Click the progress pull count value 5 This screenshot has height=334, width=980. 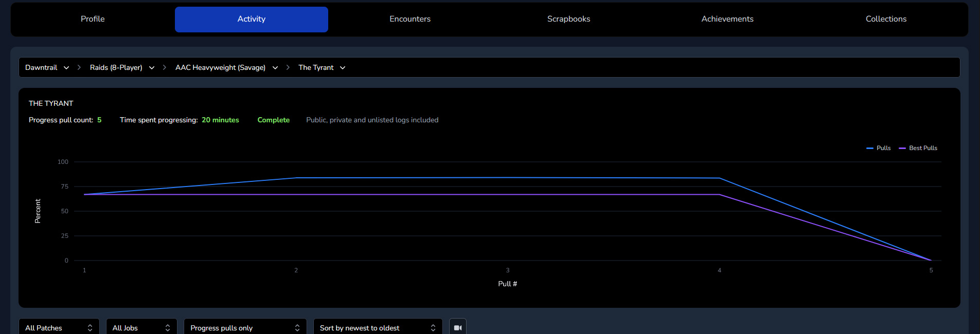99,120
